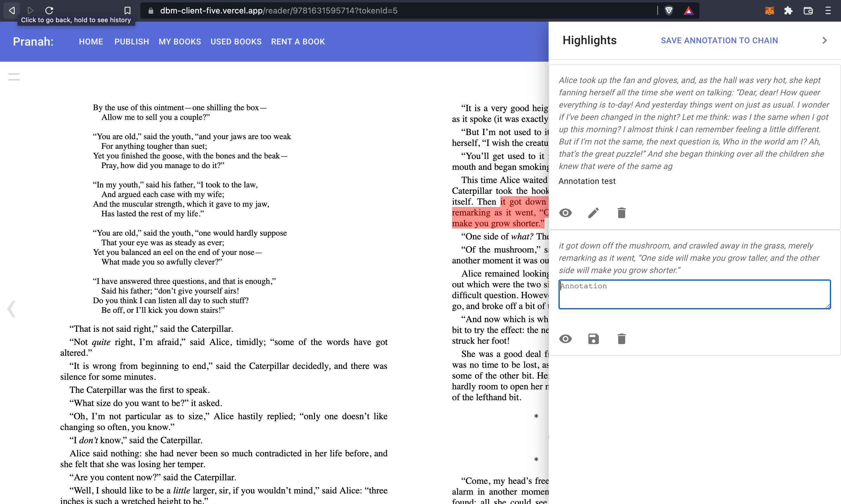Show the mushroom highlight via eye icon
The image size is (841, 504).
click(x=565, y=339)
